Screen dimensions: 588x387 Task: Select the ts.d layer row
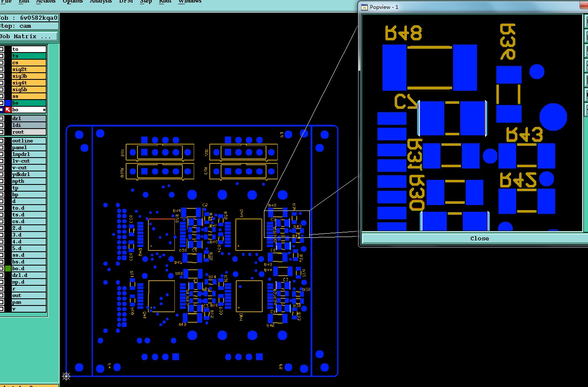point(29,215)
